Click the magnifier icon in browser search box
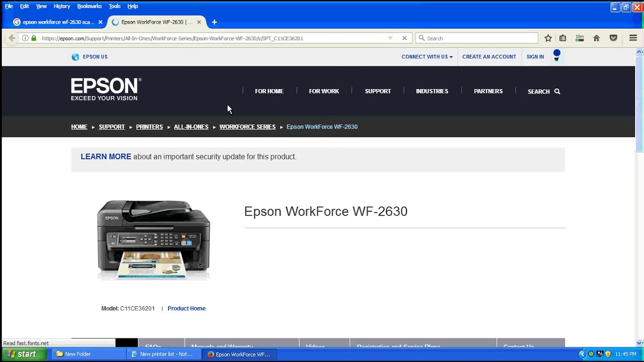 tap(422, 38)
